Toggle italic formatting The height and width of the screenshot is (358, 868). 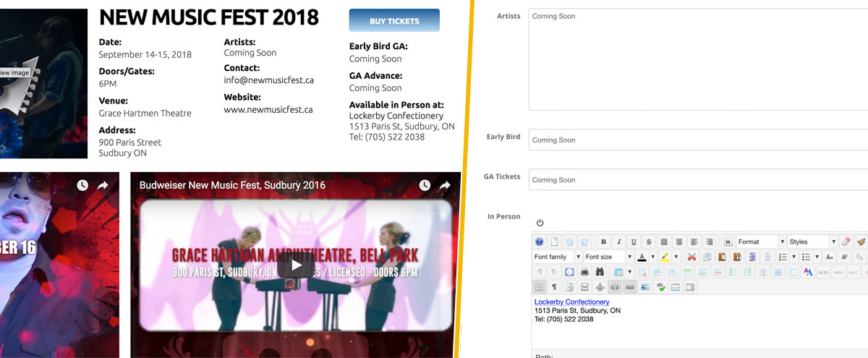tap(619, 242)
